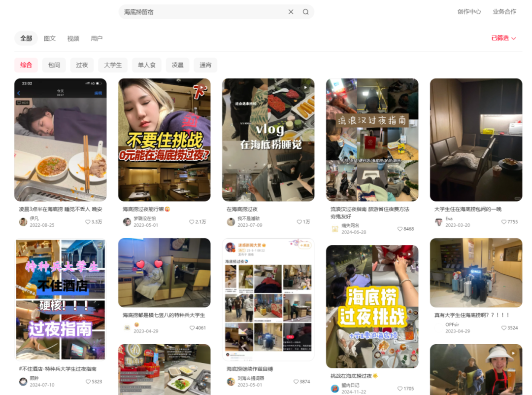
Task: Open avatar of user 蟹肉日记
Action: click(x=335, y=389)
